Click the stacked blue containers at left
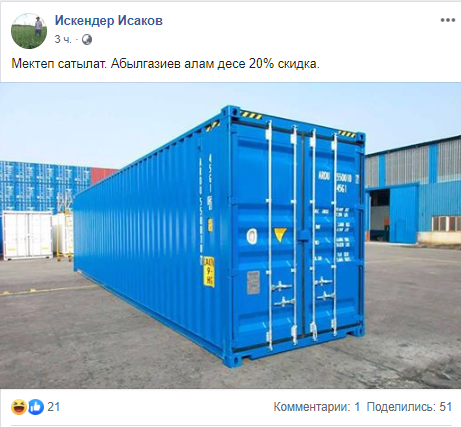Viewport: 461px width, 427px height. pyautogui.click(x=45, y=187)
